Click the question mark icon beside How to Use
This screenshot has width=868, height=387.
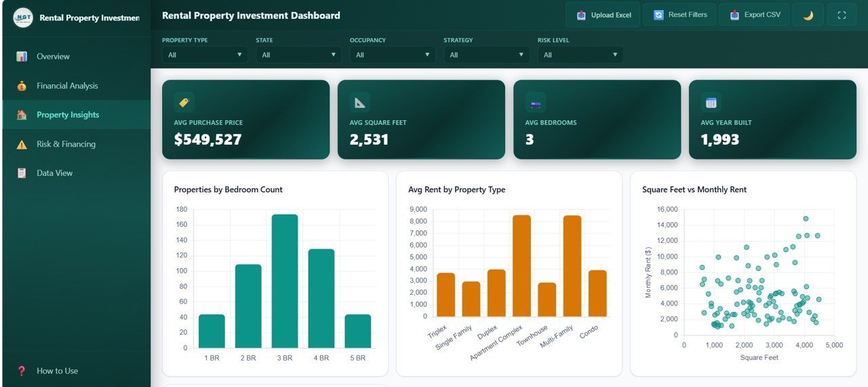pyautogui.click(x=22, y=371)
